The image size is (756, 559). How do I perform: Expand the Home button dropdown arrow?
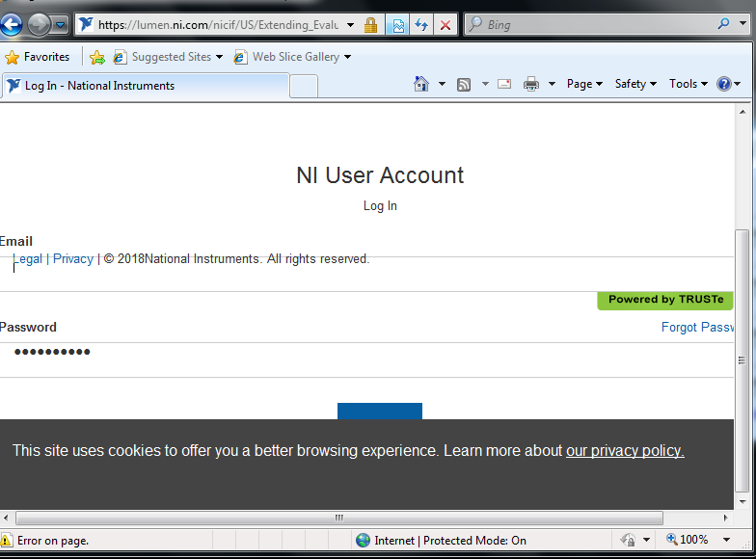pos(442,84)
